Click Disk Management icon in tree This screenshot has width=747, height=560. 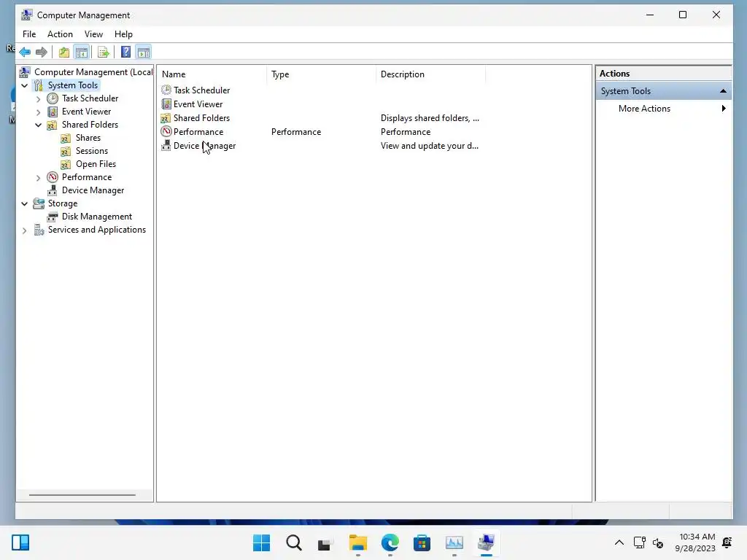[53, 217]
